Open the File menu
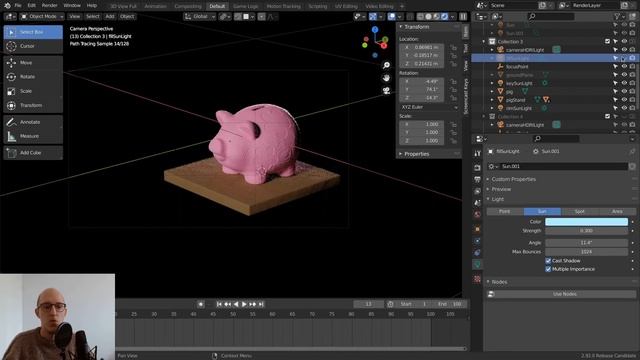Viewport: 640px width, 360px height. pos(18,6)
